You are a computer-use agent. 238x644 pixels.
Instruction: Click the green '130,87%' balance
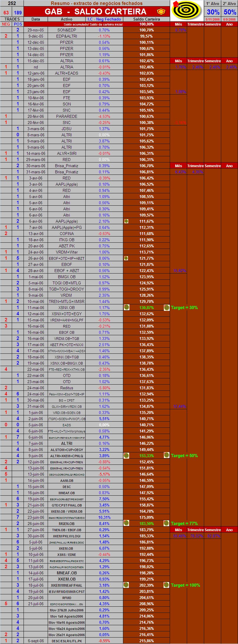(x=147, y=308)
